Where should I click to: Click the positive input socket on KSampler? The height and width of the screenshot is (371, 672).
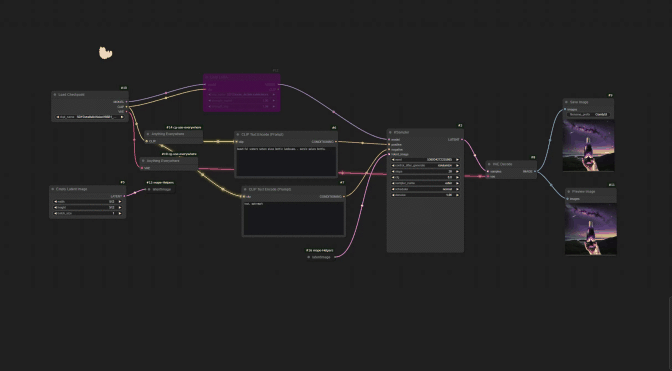389,144
